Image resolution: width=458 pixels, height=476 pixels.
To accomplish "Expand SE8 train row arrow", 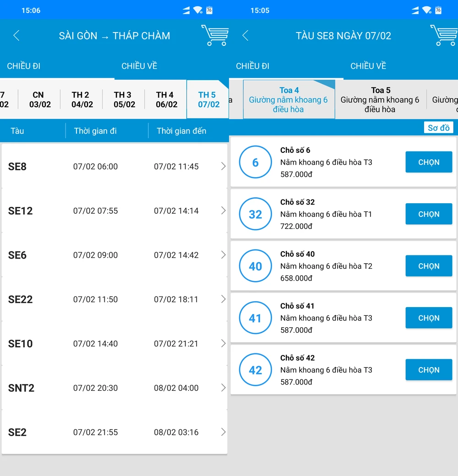I will pyautogui.click(x=223, y=167).
